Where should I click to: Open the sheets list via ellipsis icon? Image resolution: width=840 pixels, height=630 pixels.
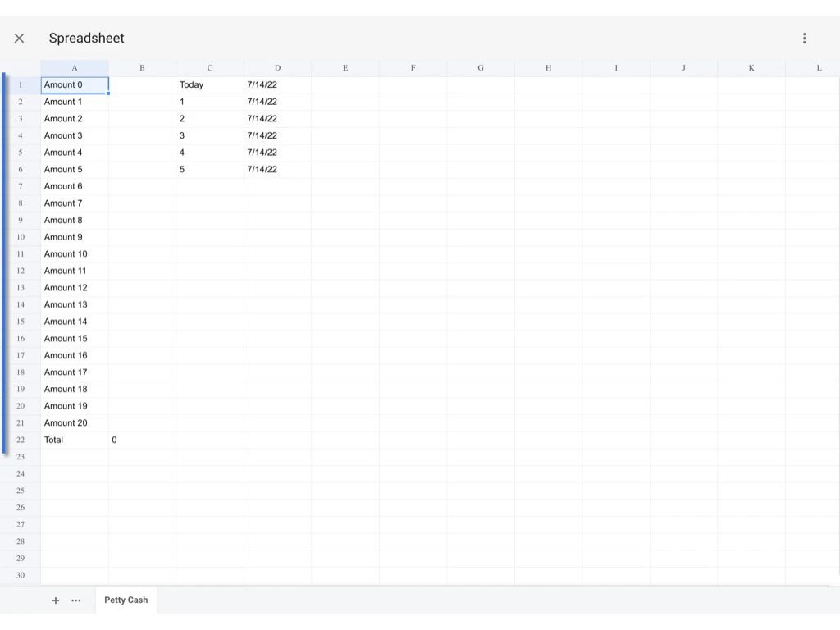[x=76, y=600]
